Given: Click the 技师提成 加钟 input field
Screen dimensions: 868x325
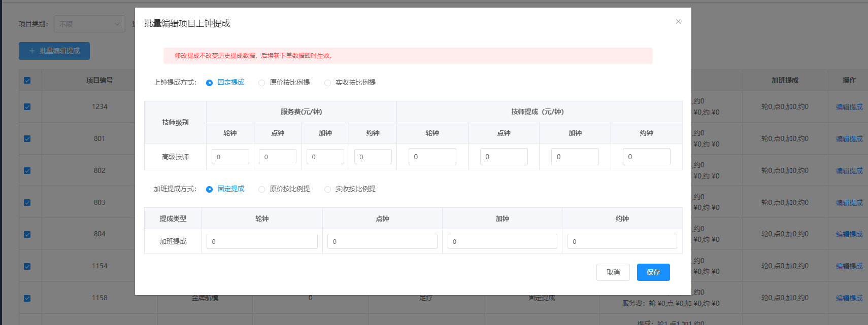Looking at the screenshot, I should click(x=575, y=157).
